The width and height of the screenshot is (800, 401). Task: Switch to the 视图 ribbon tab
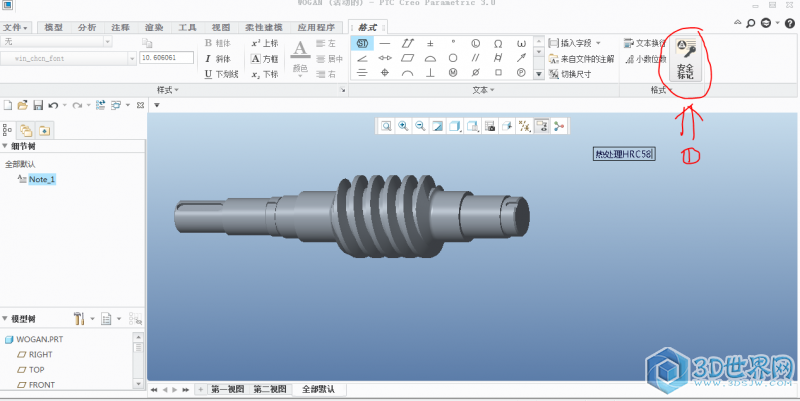pyautogui.click(x=221, y=27)
